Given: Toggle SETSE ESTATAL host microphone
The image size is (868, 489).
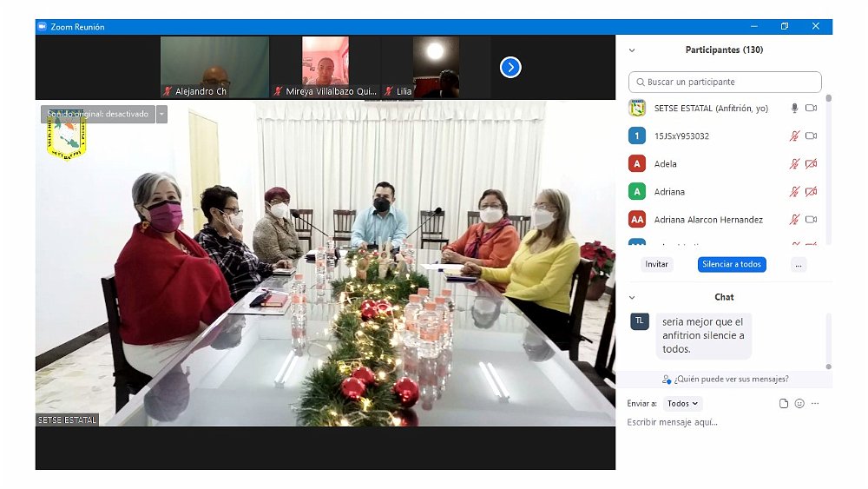Looking at the screenshot, I should pyautogui.click(x=793, y=109).
